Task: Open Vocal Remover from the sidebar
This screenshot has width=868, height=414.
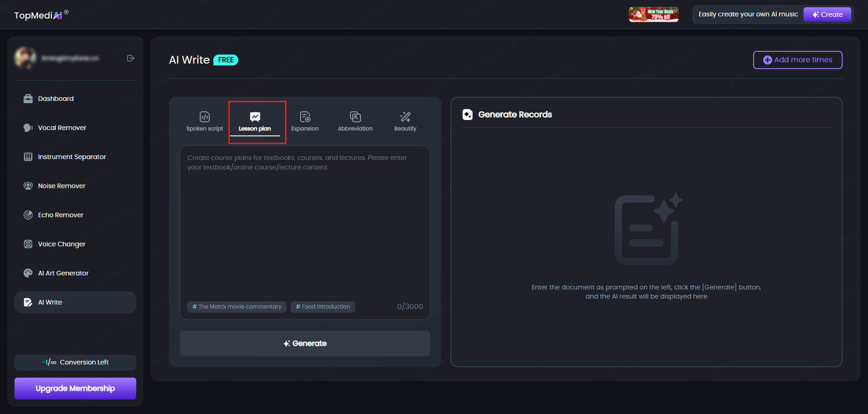Action: tap(75, 128)
